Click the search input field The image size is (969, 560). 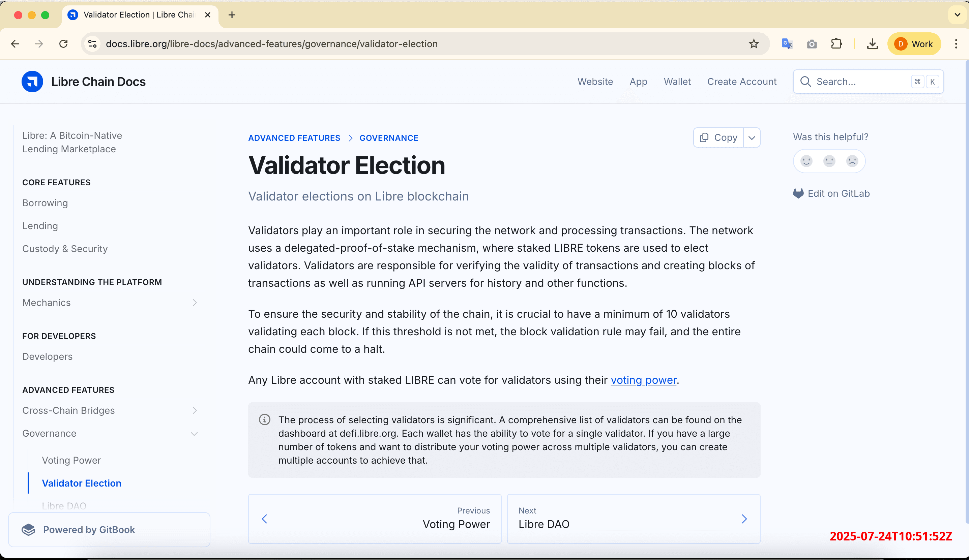[857, 82]
